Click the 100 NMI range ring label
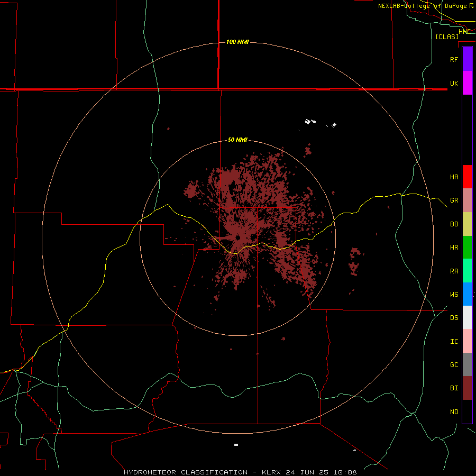The height and width of the screenshot is (476, 476). (x=237, y=42)
